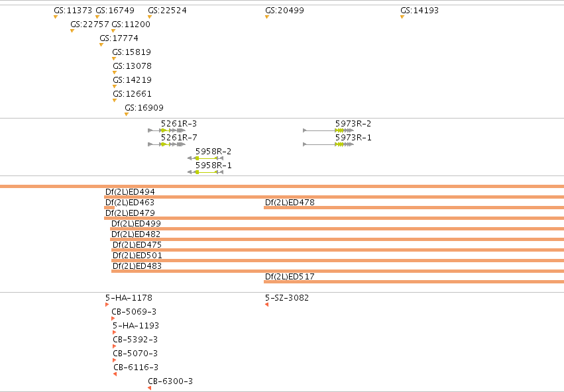Select the Df(2L)ED478 deletion bar
564x392 pixels.
(414, 208)
